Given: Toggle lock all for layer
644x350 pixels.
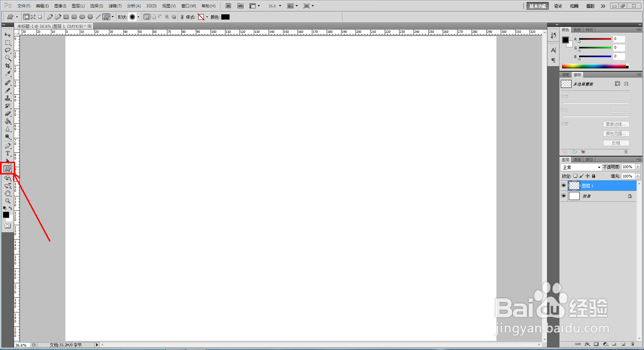Looking at the screenshot, I should click(594, 176).
